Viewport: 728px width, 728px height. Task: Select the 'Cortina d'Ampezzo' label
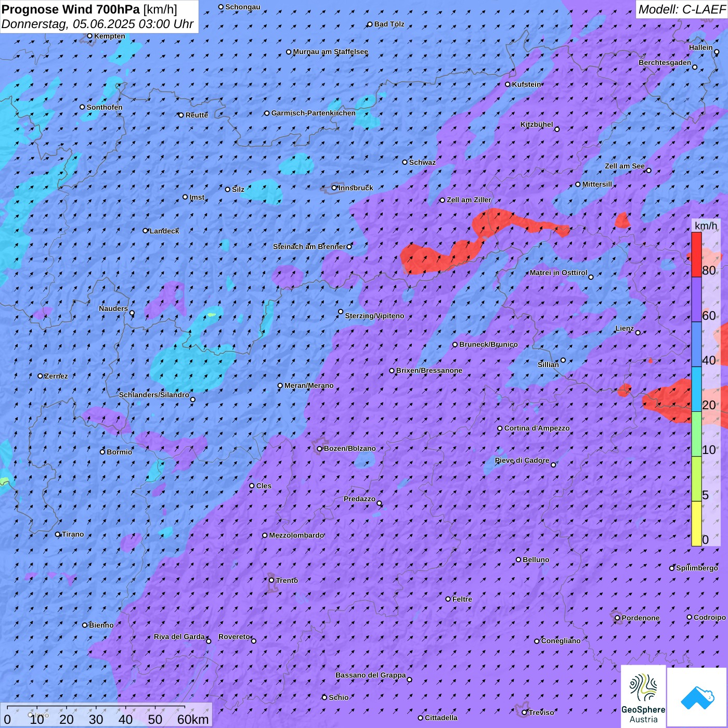click(537, 428)
